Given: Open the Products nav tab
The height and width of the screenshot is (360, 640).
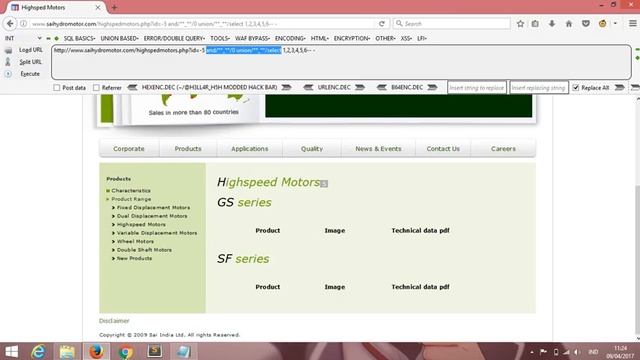Looking at the screenshot, I should [x=188, y=149].
